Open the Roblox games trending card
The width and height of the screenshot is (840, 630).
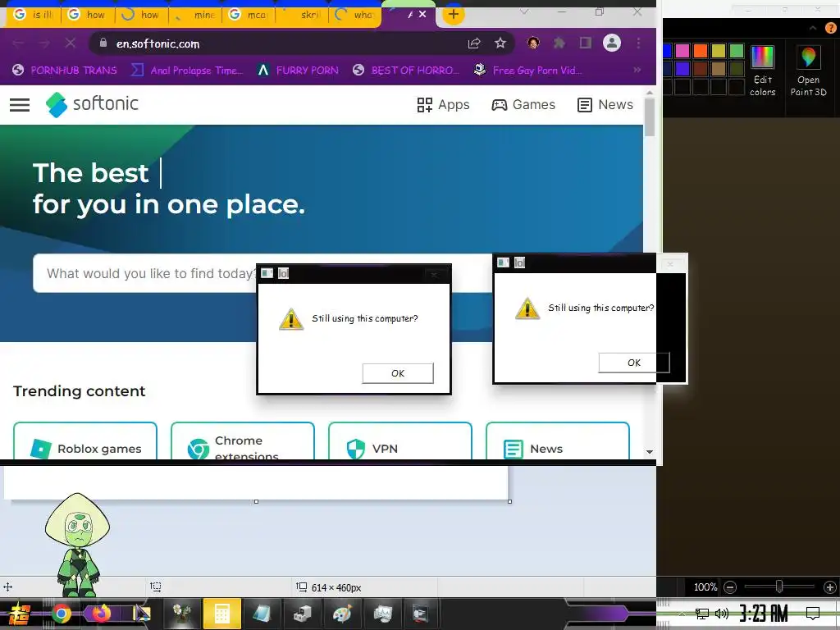[x=85, y=441]
